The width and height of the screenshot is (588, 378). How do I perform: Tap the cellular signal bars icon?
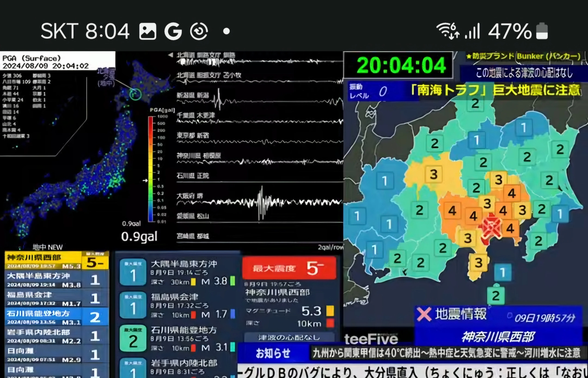pyautogui.click(x=472, y=31)
